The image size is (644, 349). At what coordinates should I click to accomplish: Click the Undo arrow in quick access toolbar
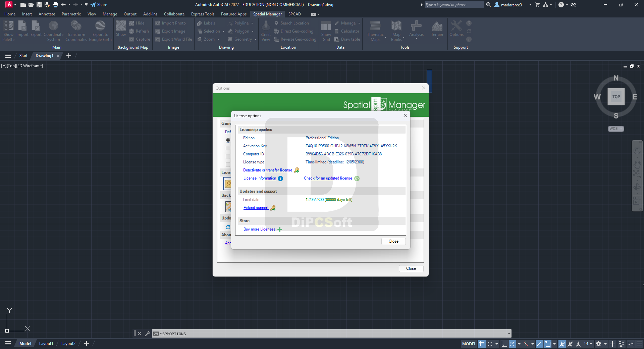[x=63, y=5]
